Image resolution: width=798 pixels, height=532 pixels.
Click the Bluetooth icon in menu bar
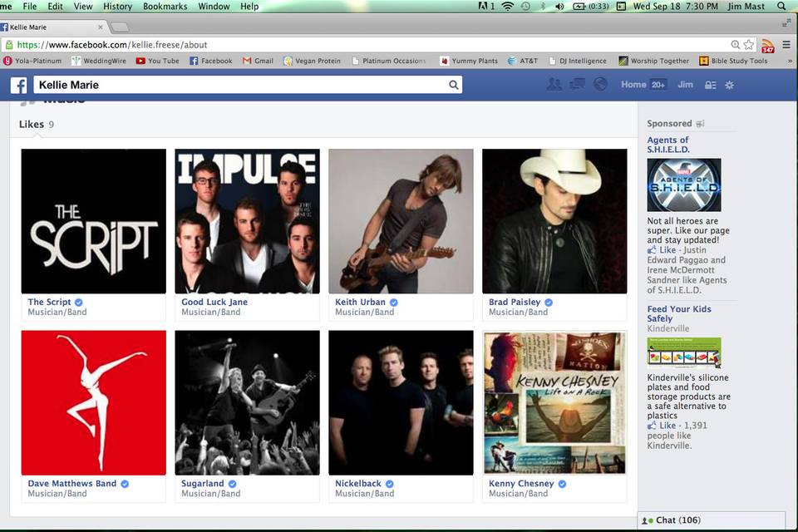point(543,6)
